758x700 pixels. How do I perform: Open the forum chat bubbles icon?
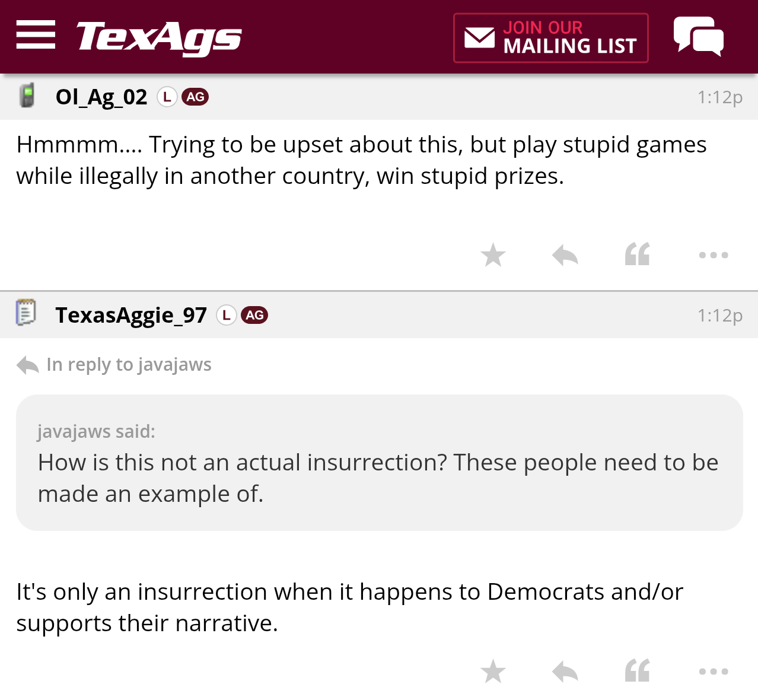point(698,36)
